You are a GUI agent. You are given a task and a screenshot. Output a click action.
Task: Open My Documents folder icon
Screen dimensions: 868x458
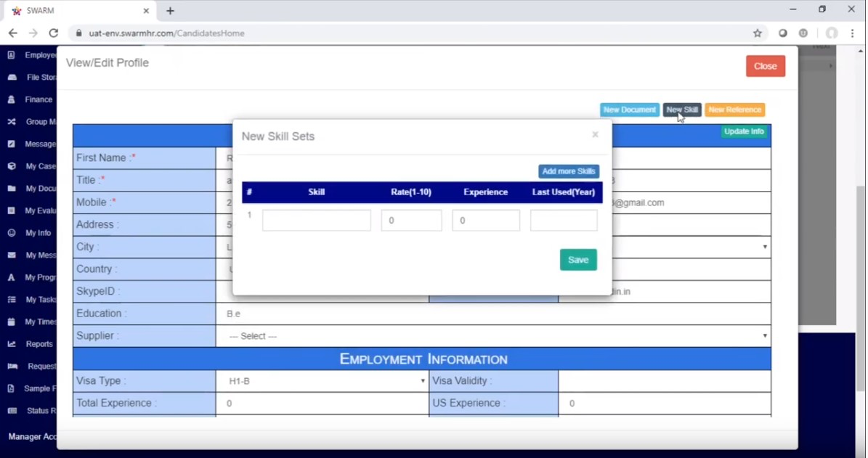coord(11,188)
